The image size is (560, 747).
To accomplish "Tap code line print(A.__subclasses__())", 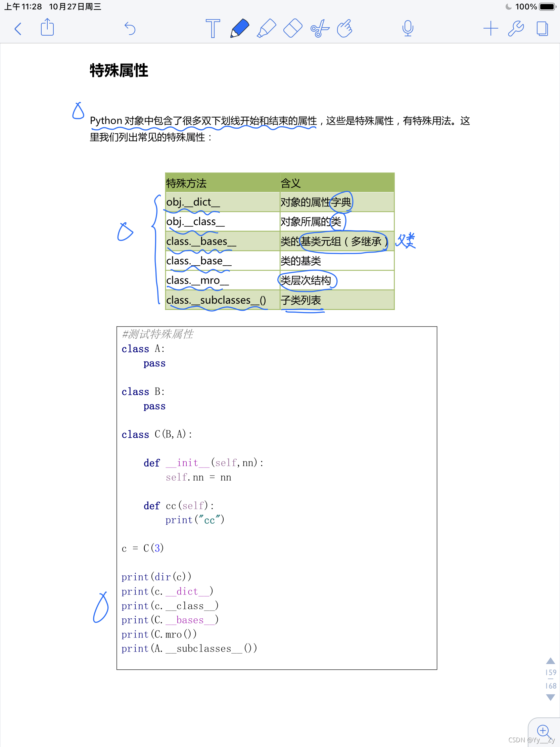I will (x=189, y=648).
